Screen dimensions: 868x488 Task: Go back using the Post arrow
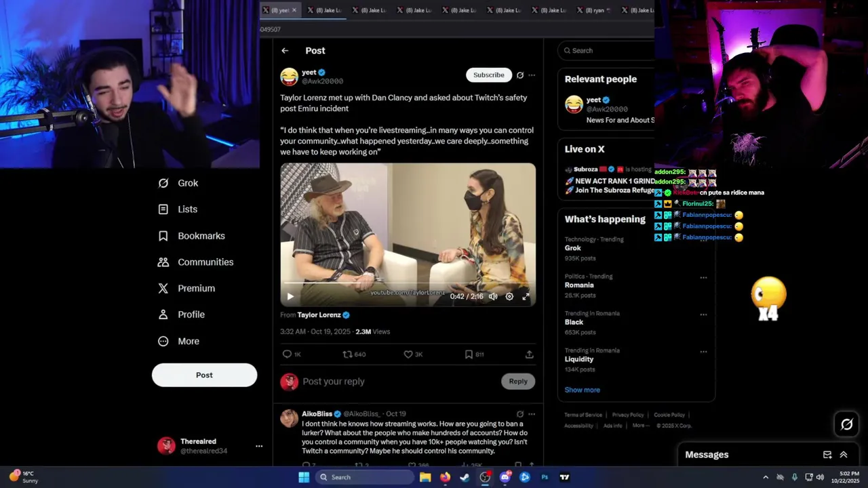[285, 51]
